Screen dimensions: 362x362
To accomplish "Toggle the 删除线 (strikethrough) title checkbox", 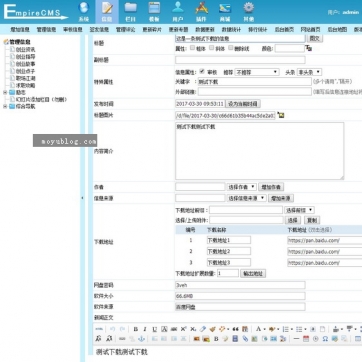I will (x=231, y=48).
